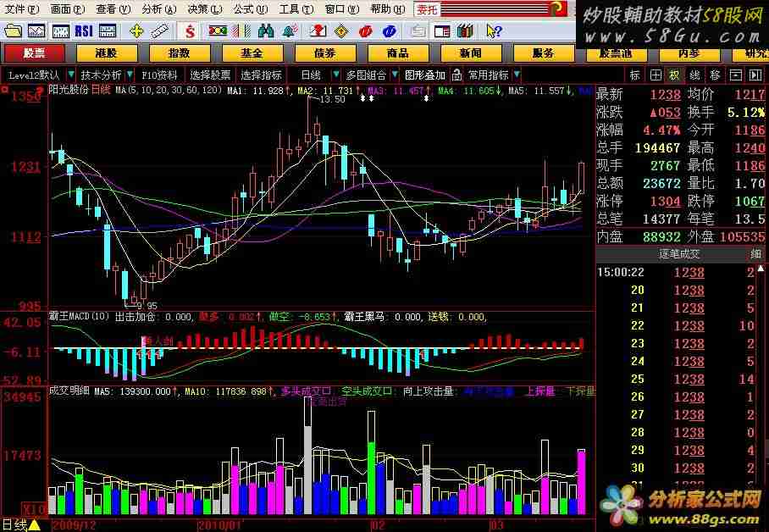
Task: Expand the 多图组合 dropdown arrow
Action: (395, 75)
